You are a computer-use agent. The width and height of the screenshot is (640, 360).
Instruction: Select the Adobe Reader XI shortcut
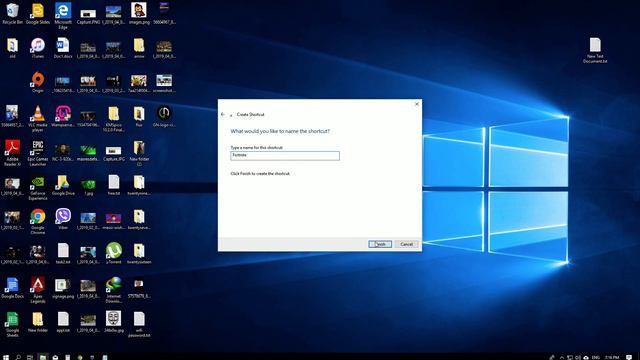[12, 153]
